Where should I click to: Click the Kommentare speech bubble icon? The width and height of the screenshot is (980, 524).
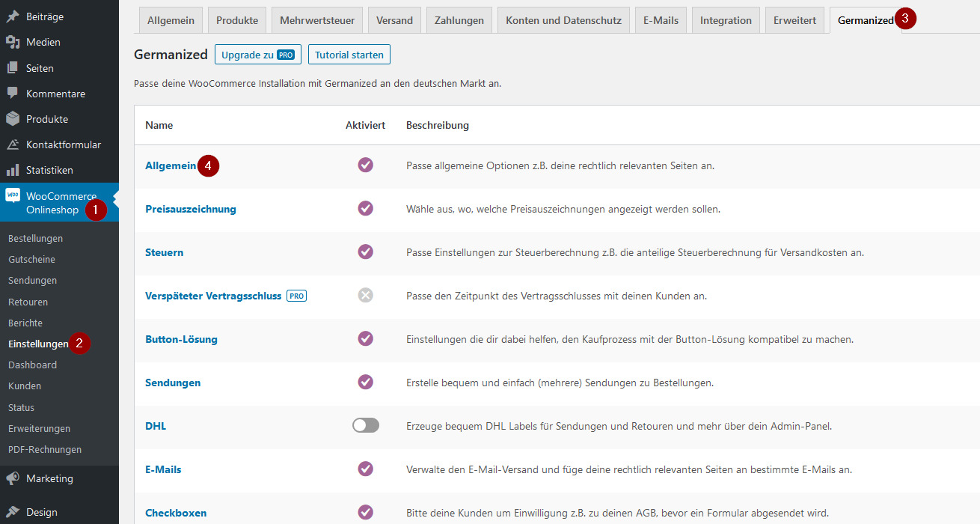coord(13,94)
